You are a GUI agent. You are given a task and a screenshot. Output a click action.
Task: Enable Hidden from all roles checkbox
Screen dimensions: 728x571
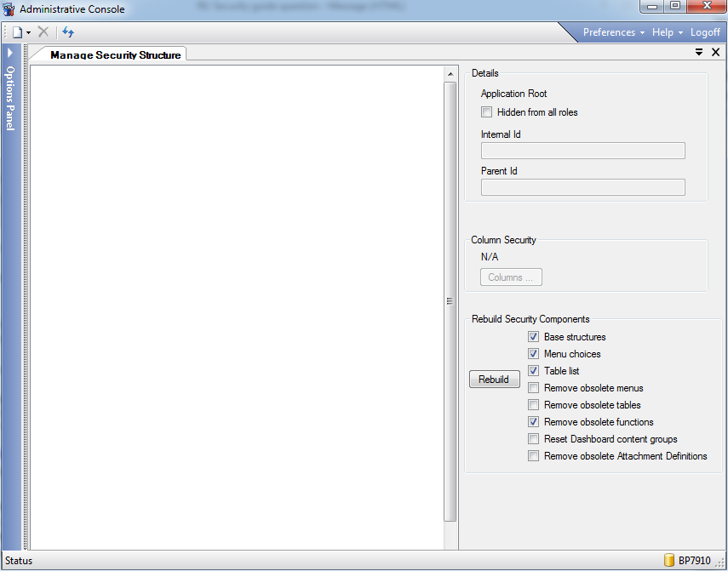[x=487, y=112]
